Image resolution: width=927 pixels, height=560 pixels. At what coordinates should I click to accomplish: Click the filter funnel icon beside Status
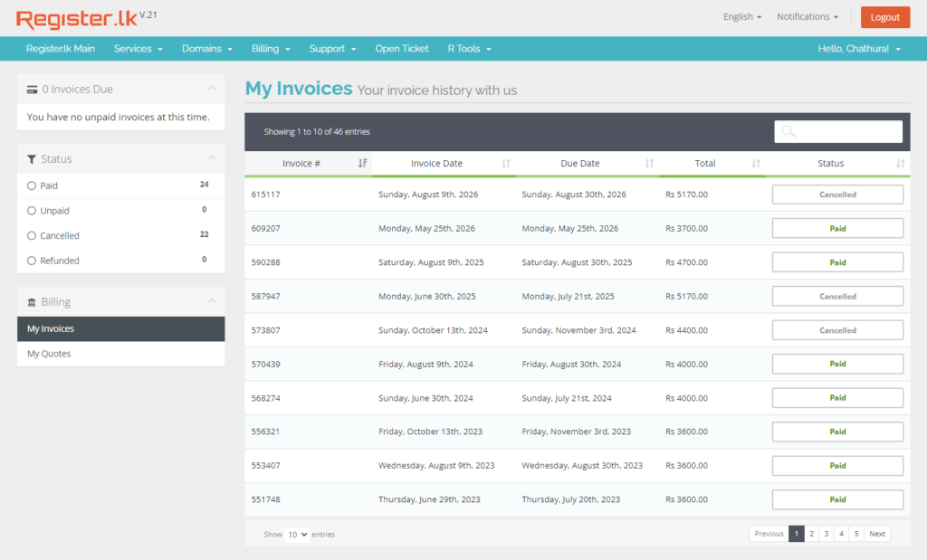[32, 159]
